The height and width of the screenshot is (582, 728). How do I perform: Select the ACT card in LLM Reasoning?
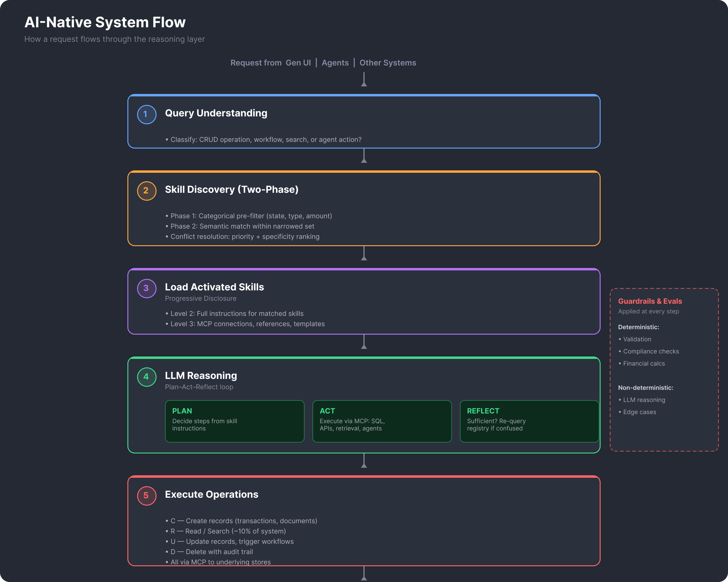(382, 421)
